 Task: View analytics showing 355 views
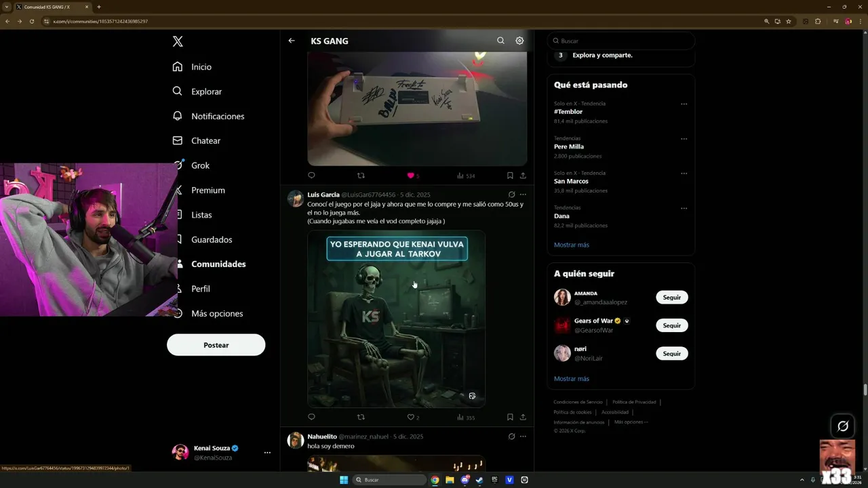tap(465, 417)
